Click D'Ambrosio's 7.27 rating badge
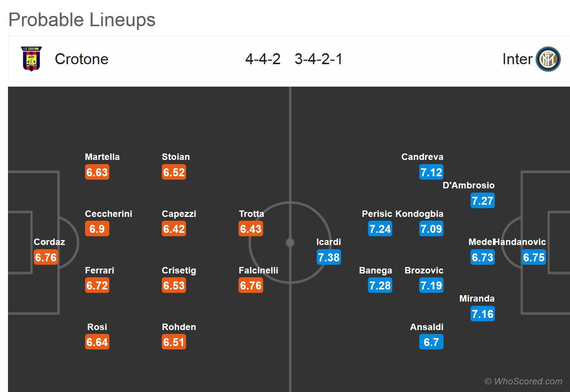The image size is (570, 392). 482,201
